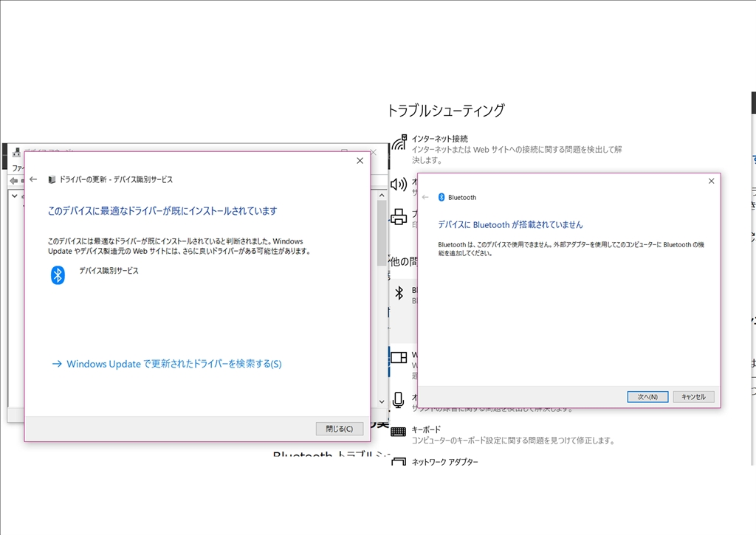This screenshot has height=535, width=756.
Task: Click the トラブルシューティング page heading
Action: coord(446,111)
